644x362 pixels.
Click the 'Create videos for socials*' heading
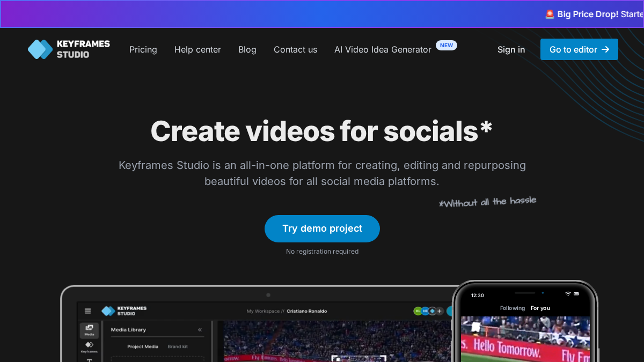click(321, 131)
